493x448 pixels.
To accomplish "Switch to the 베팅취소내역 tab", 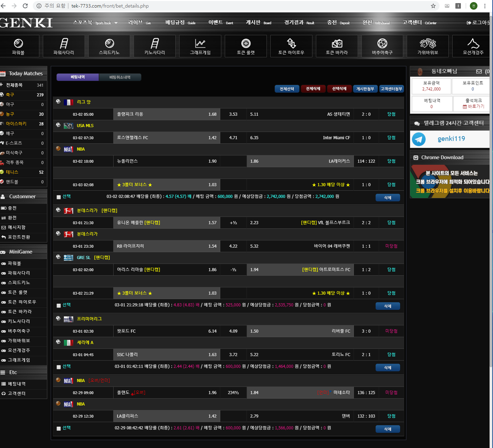I will pos(120,77).
